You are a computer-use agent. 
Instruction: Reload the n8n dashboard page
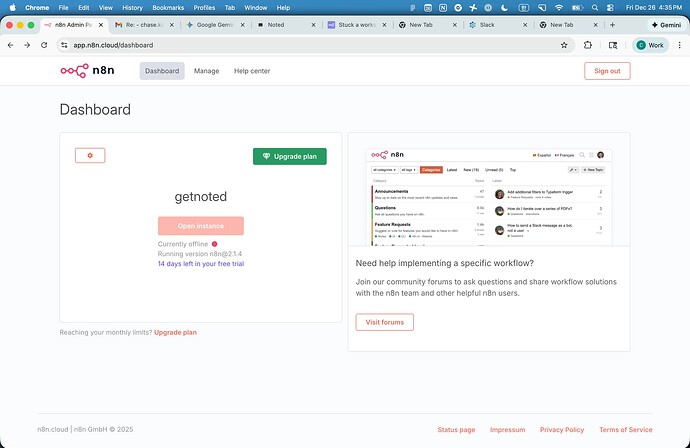tap(44, 45)
